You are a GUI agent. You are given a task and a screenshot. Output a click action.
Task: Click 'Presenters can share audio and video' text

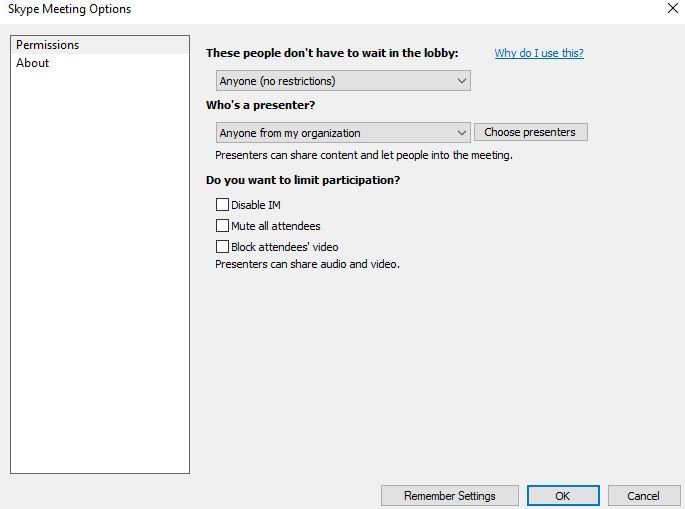pos(307,265)
